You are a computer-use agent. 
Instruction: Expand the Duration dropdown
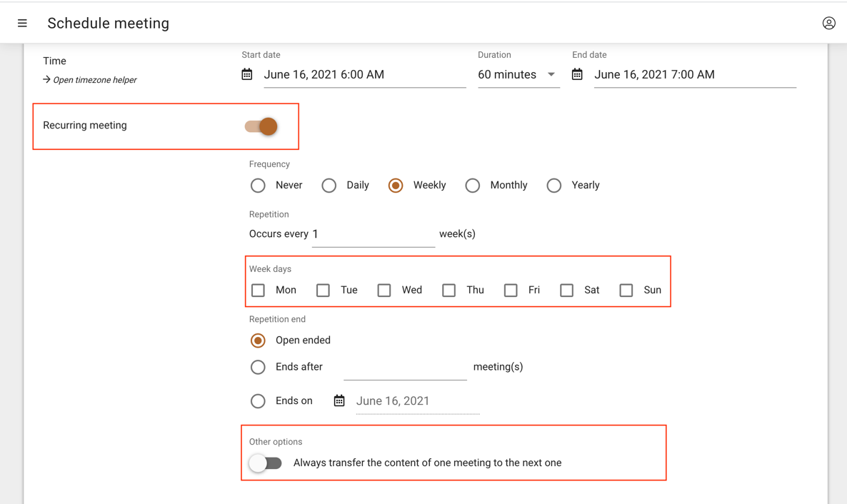click(x=518, y=75)
